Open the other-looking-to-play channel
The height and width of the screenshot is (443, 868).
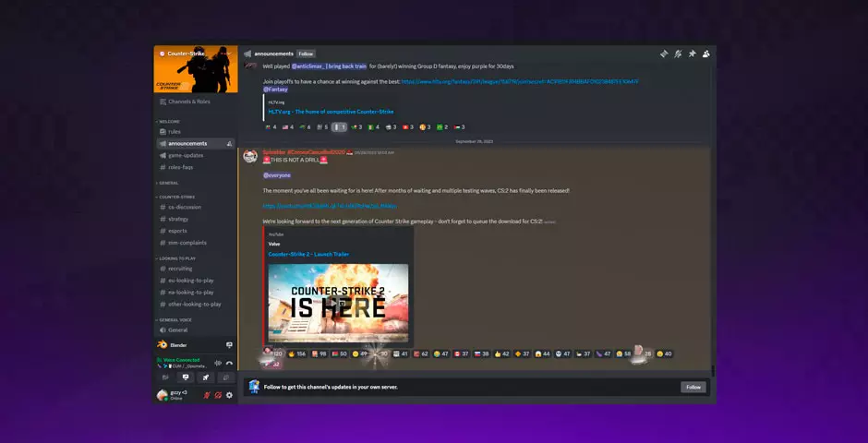[x=196, y=305]
